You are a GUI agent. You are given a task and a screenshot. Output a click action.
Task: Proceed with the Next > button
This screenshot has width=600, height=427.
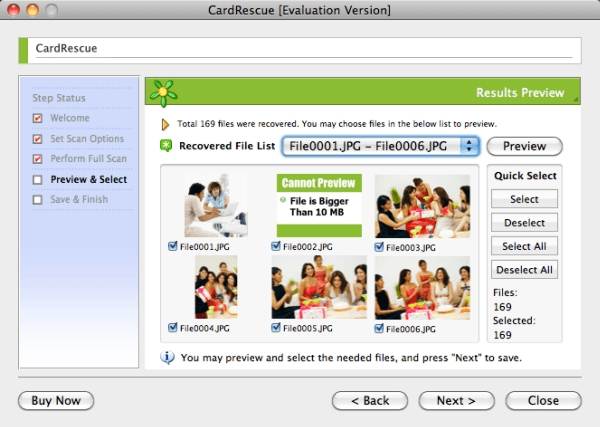point(457,401)
